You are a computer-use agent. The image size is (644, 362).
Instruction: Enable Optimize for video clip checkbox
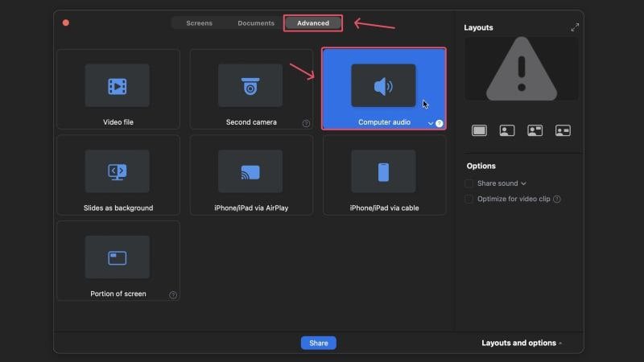469,199
